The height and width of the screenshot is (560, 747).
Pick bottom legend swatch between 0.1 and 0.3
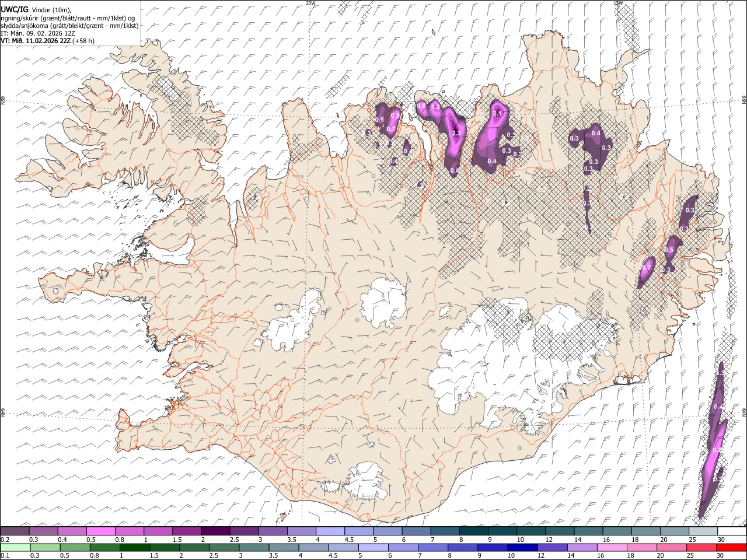(15, 548)
